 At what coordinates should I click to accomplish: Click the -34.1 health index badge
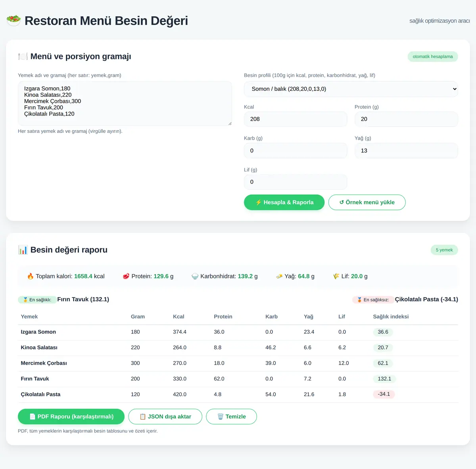pyautogui.click(x=384, y=394)
